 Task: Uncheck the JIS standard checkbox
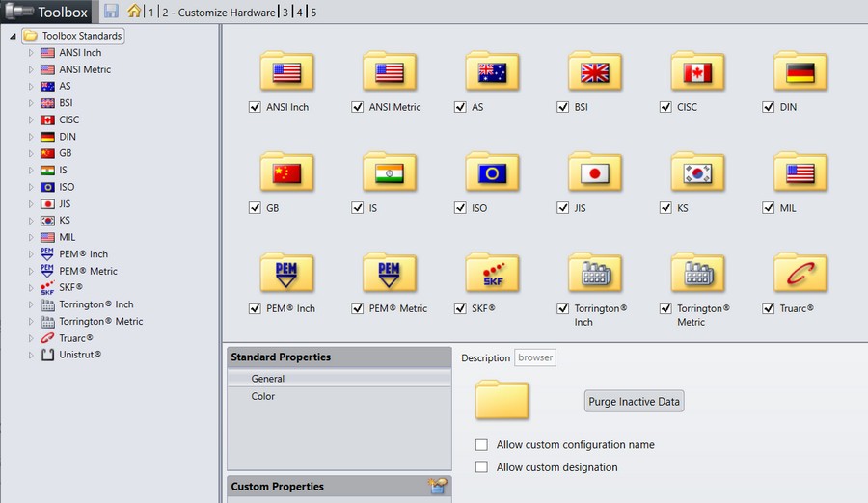coord(563,207)
